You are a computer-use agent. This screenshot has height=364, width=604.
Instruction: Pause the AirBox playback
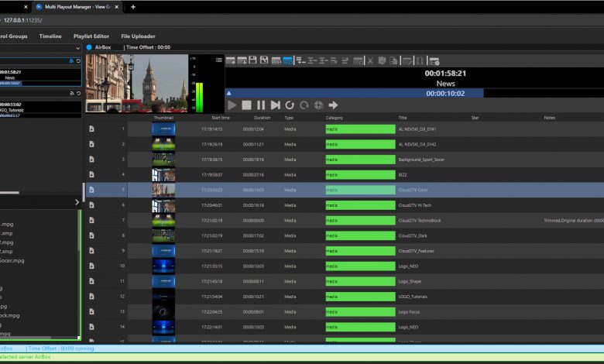261,105
